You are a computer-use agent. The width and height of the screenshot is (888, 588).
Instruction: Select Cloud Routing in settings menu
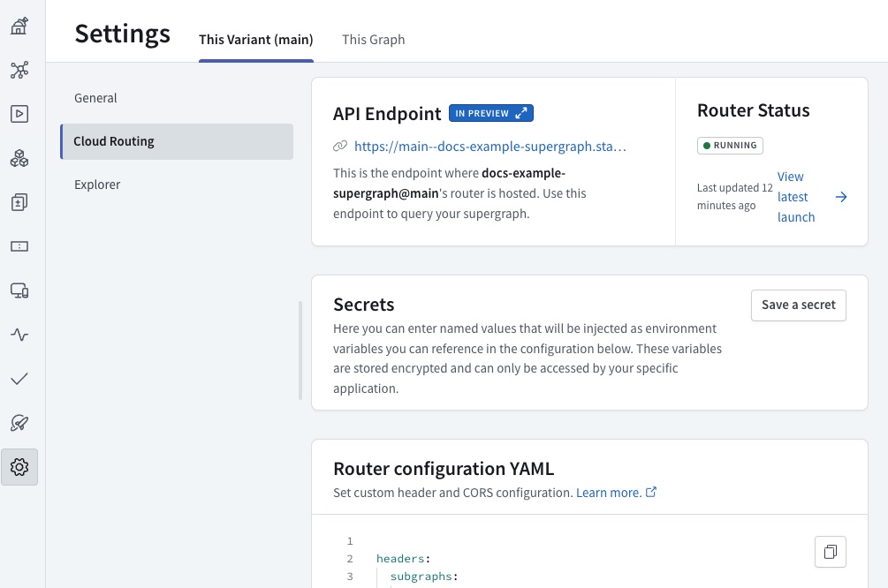click(x=177, y=141)
